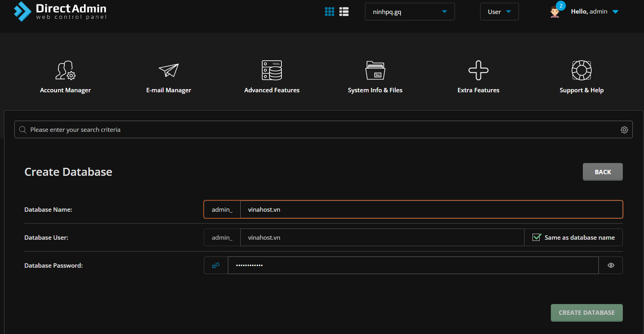Viewport: 644px width, 334px height.
Task: Open the Extra Features plus icon
Action: 478,71
